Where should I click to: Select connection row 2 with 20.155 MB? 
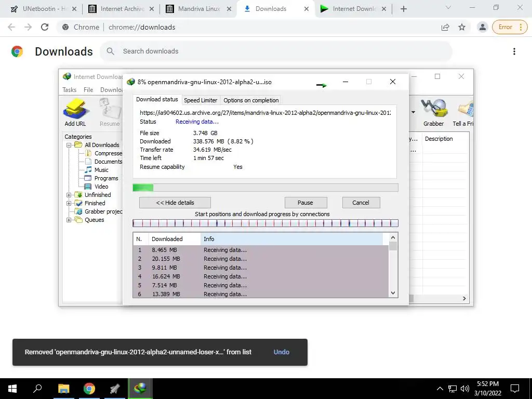coord(261,259)
